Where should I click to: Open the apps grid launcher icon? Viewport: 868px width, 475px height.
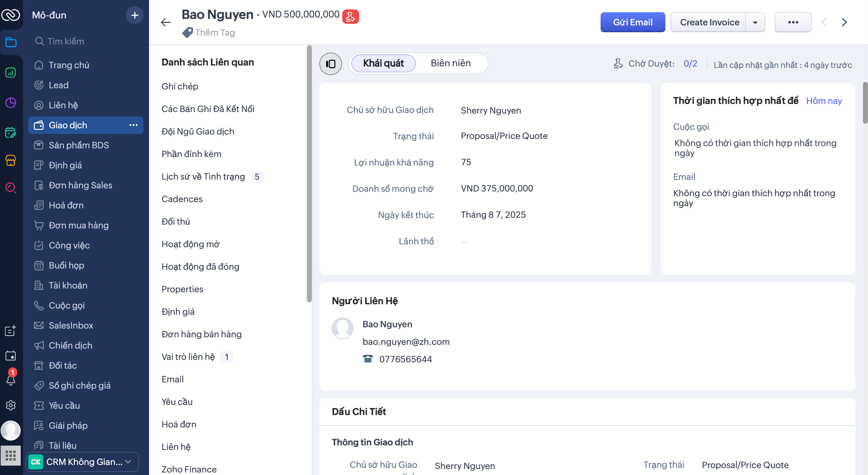coord(11,456)
